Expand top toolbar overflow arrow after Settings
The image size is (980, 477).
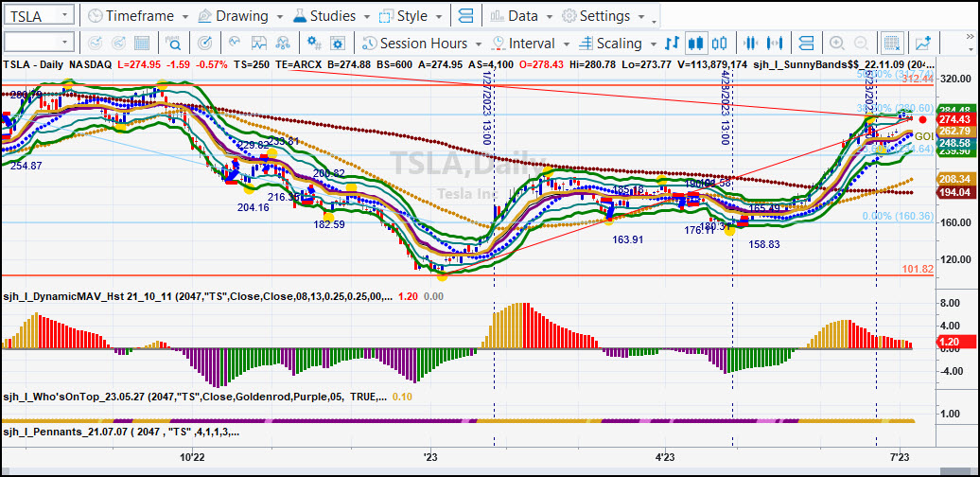tap(655, 21)
